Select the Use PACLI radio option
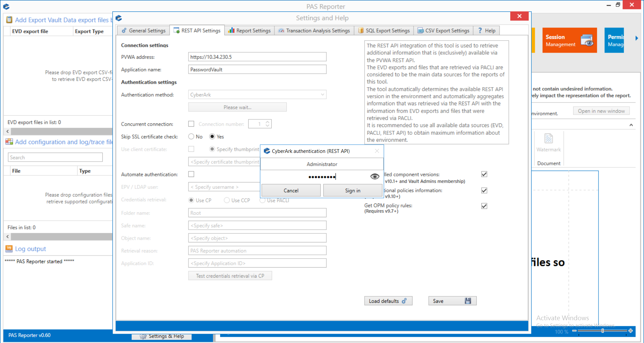The image size is (644, 343). 263,200
